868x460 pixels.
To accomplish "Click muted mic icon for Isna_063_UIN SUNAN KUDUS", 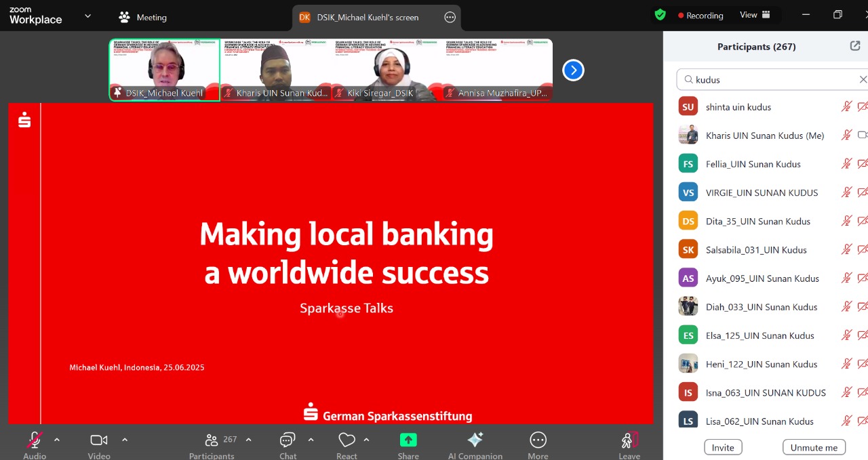I will coord(846,392).
